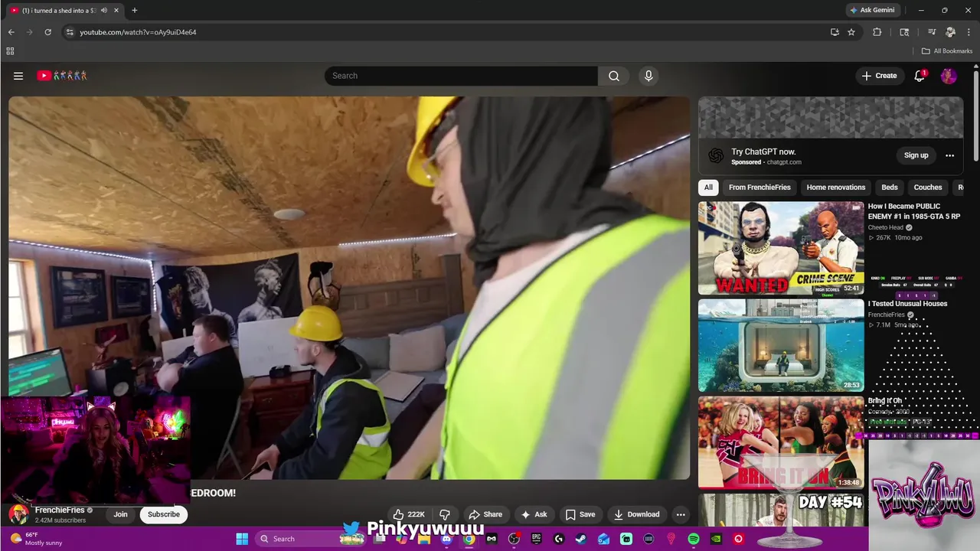Open YouTube notifications bell
The width and height of the screenshot is (980, 551).
(x=920, y=76)
